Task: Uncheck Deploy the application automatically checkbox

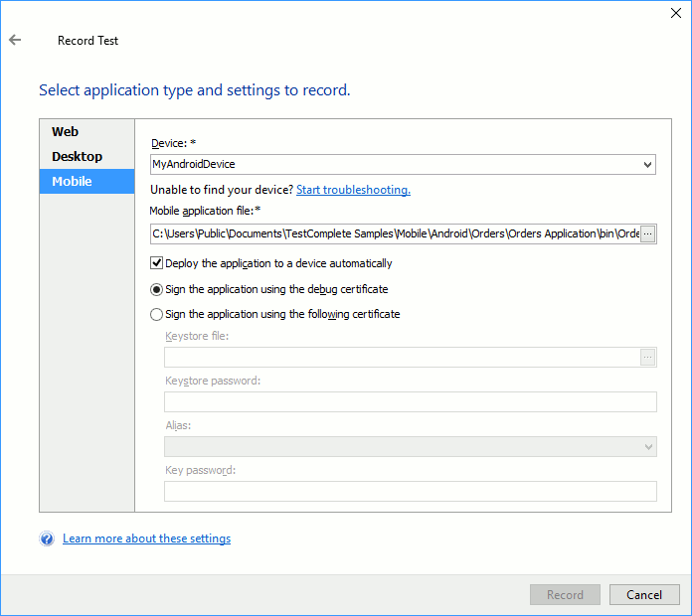Action: (157, 263)
